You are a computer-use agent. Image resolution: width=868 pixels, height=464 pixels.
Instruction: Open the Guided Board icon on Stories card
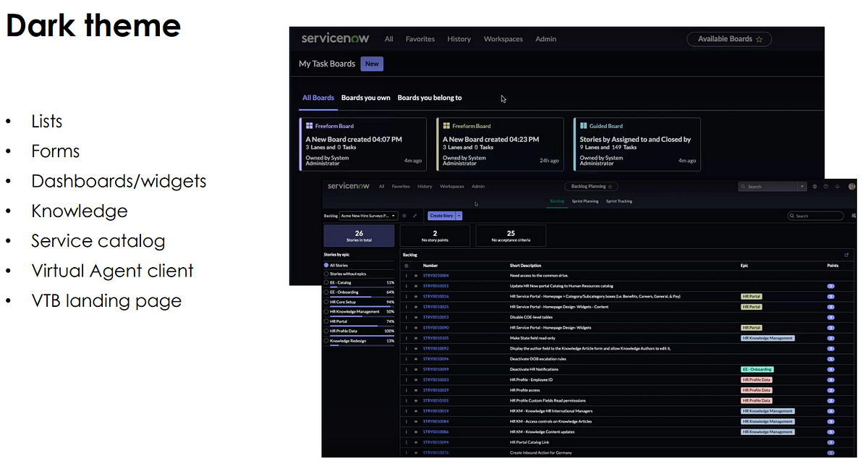(x=584, y=126)
